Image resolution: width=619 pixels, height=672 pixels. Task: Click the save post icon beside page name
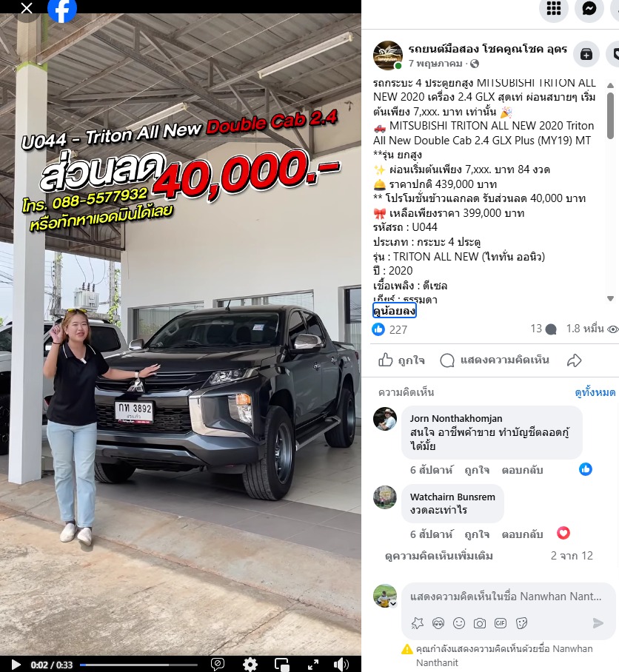(x=586, y=54)
